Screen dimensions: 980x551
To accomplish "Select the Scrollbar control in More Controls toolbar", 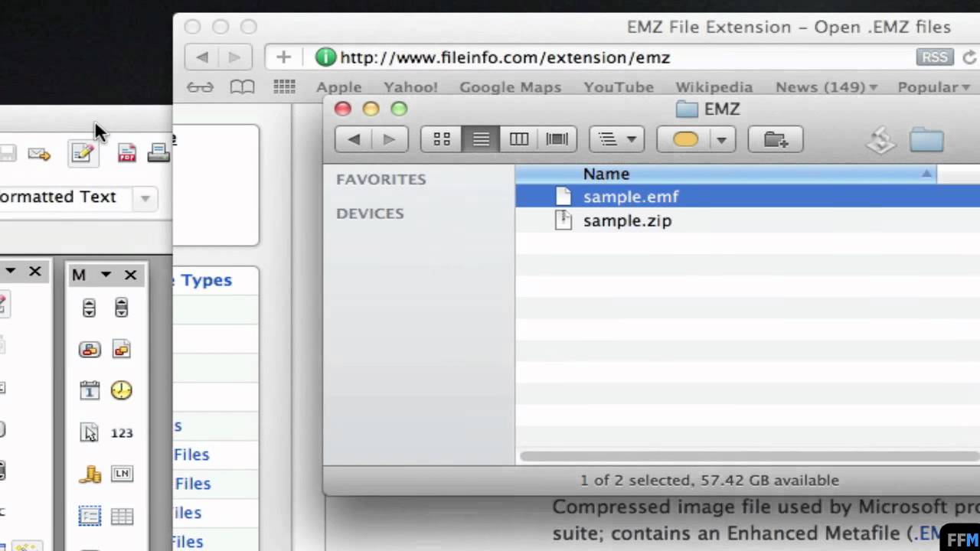I will pyautogui.click(x=121, y=308).
